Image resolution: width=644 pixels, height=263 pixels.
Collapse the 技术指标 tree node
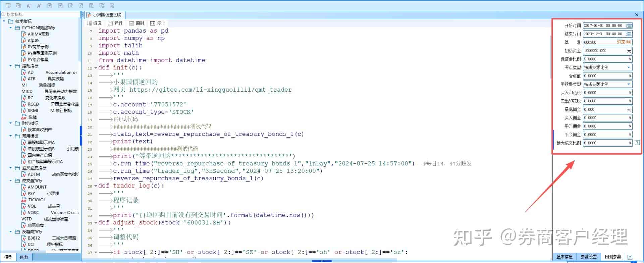[4, 21]
